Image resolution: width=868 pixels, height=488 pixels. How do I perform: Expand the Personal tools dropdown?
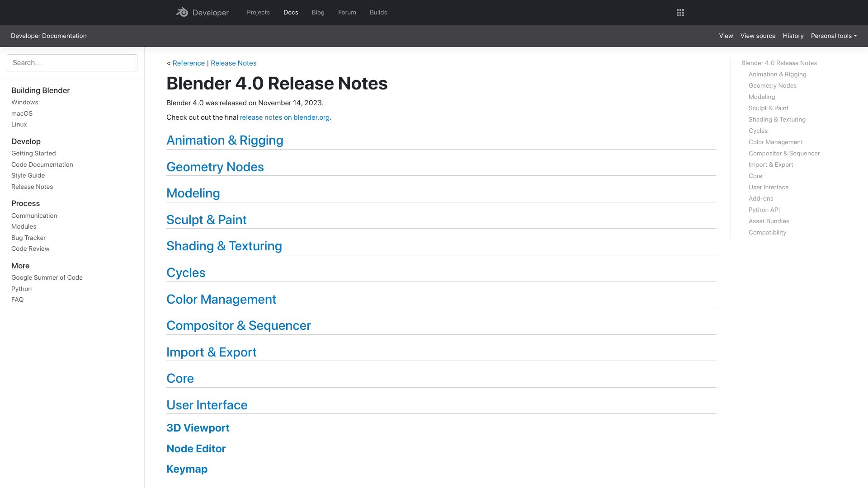(x=834, y=36)
